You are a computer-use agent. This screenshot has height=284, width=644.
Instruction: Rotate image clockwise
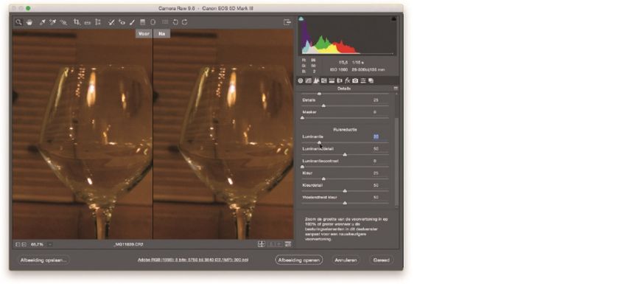(185, 22)
